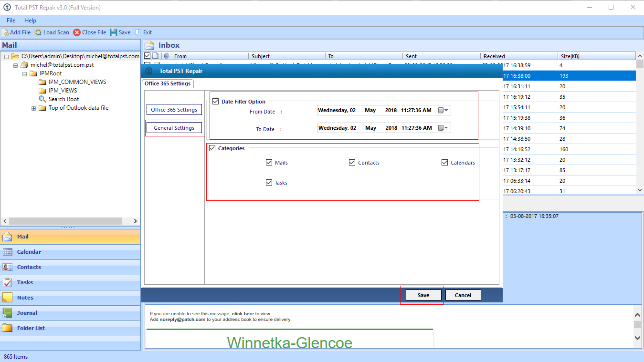Select the Mail envelope icon in navigation pane
Screen dimensions: 644x362
click(7, 237)
